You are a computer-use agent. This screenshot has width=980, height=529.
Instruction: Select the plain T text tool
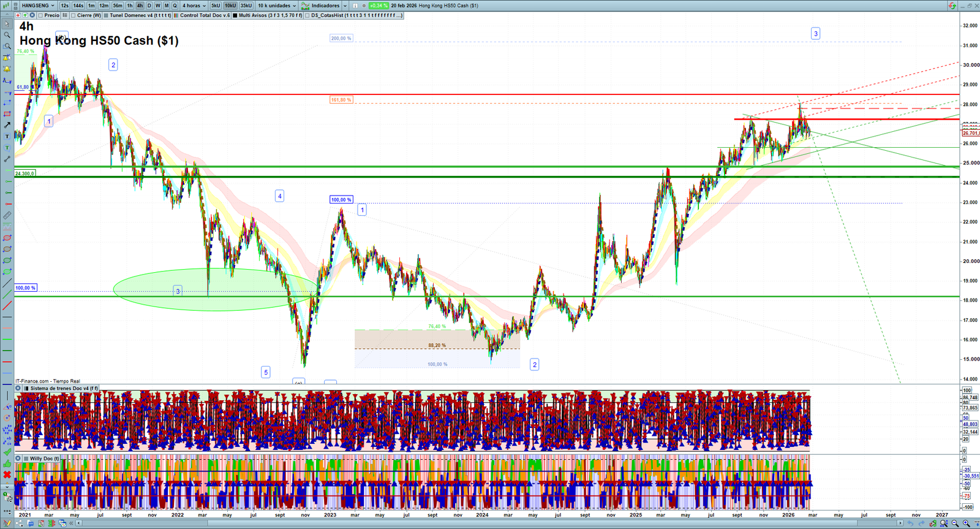click(7, 136)
